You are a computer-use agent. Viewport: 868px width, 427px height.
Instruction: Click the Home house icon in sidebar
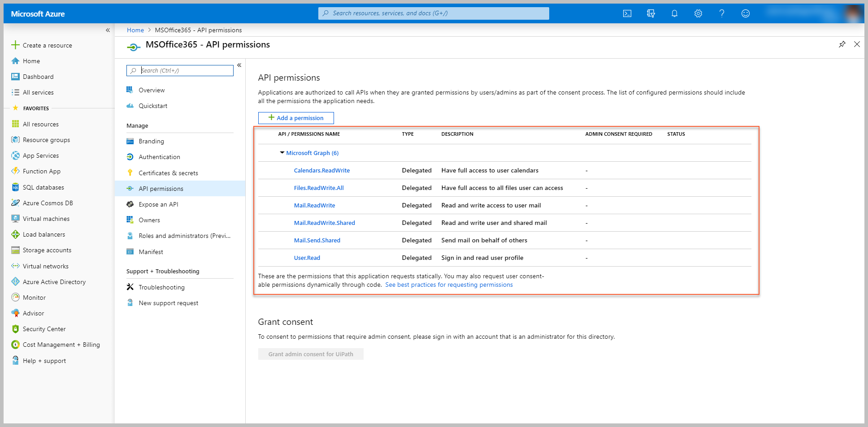[15, 61]
